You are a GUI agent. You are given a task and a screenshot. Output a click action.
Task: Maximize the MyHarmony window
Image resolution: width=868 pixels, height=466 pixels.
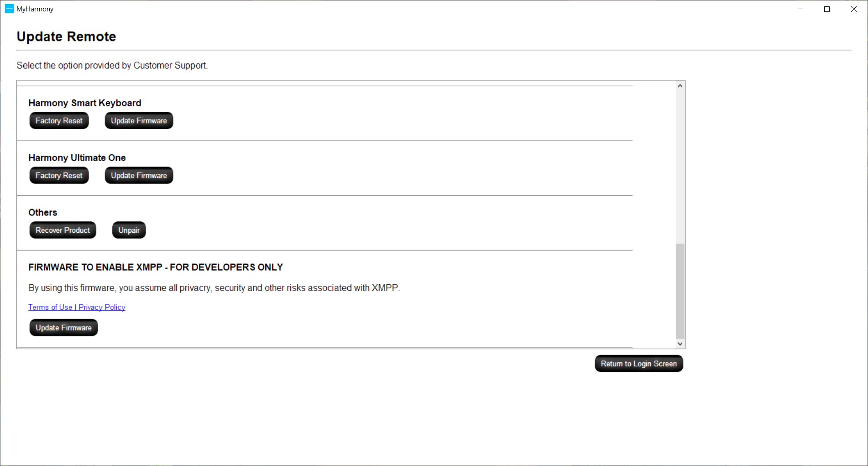tap(827, 9)
